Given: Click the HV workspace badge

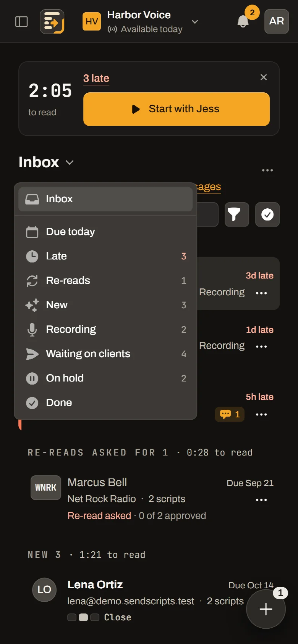Looking at the screenshot, I should (92, 21).
